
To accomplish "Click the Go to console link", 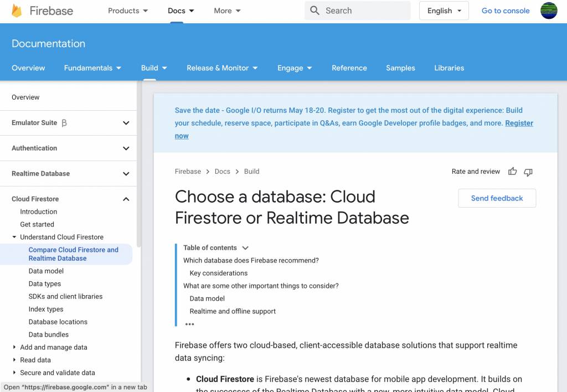I will 506,11.
